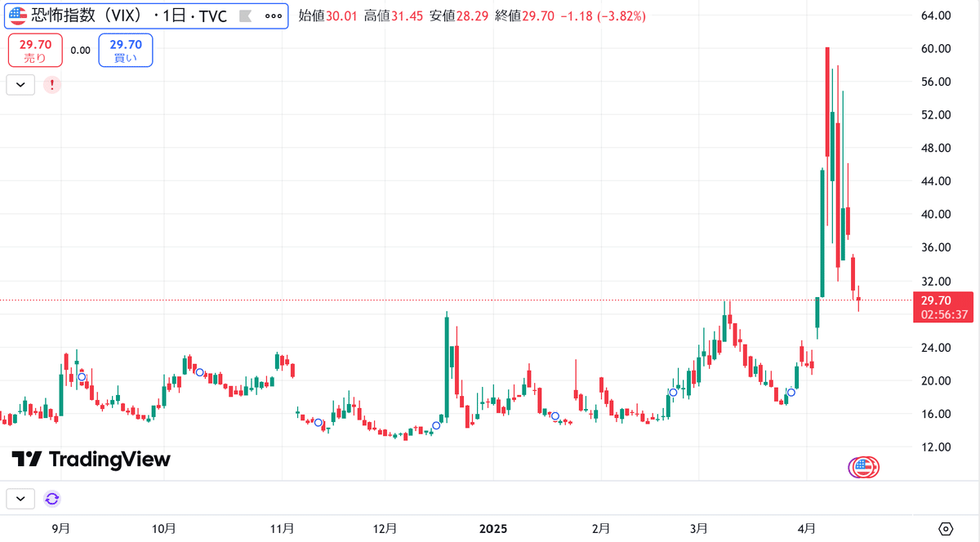Click the gray flag icon after TVC

point(245,16)
